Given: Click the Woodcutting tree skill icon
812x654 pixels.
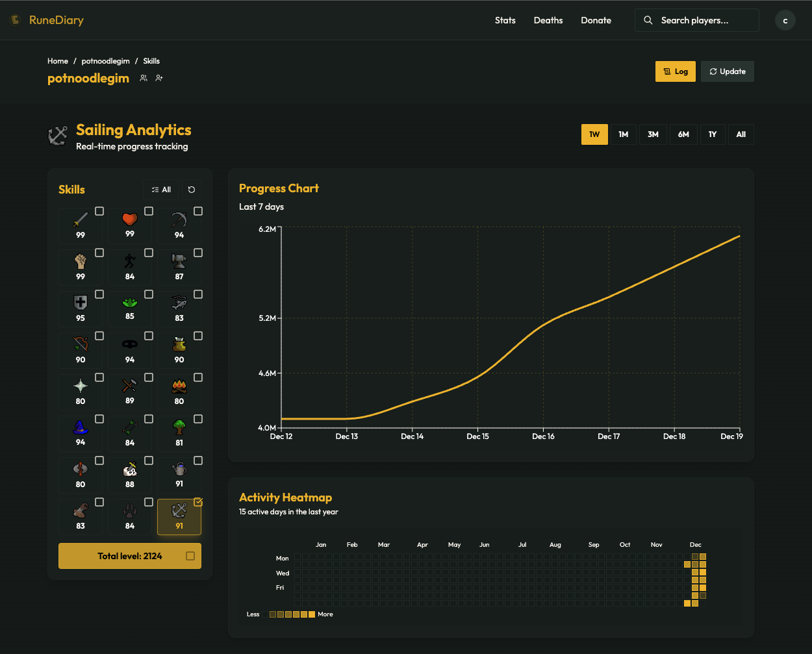Looking at the screenshot, I should (x=179, y=427).
